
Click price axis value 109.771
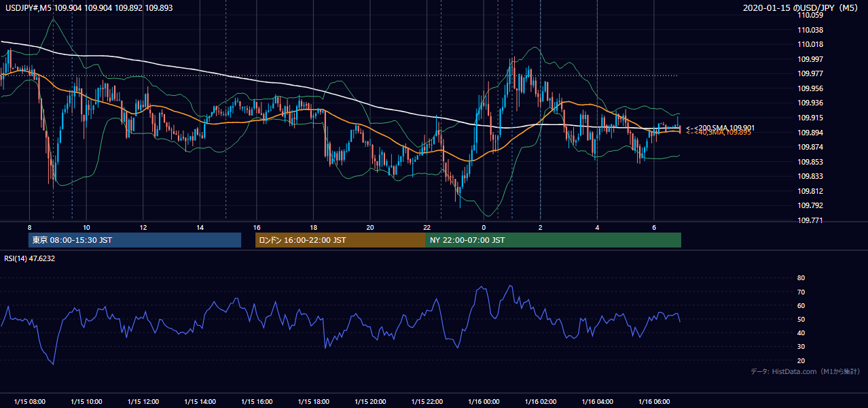point(810,220)
